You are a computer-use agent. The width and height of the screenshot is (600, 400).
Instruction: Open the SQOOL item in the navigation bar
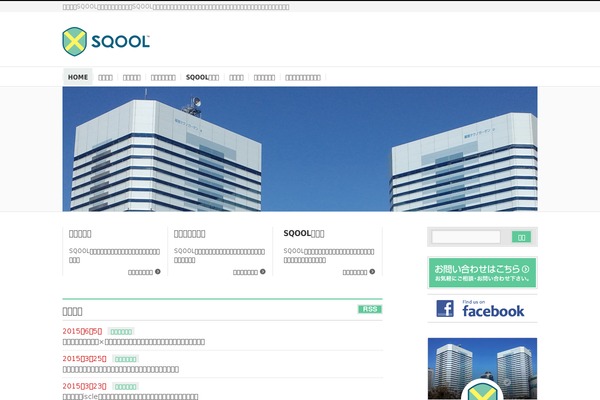(202, 77)
